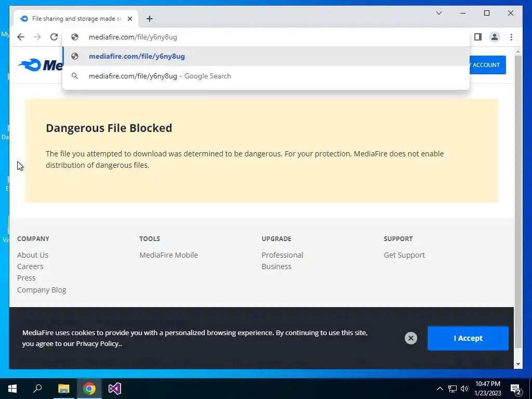Click the volume speaker icon in tray
Image resolution: width=532 pixels, height=399 pixels.
point(464,389)
